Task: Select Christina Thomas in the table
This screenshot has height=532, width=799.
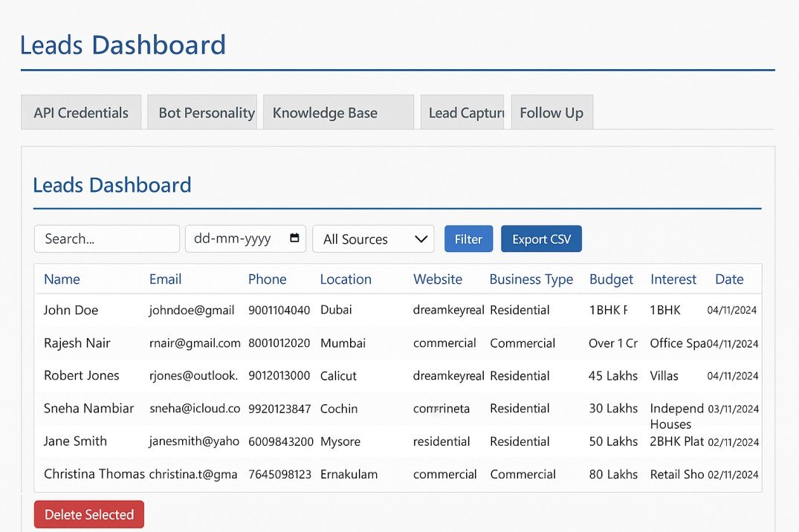Action: [94, 474]
